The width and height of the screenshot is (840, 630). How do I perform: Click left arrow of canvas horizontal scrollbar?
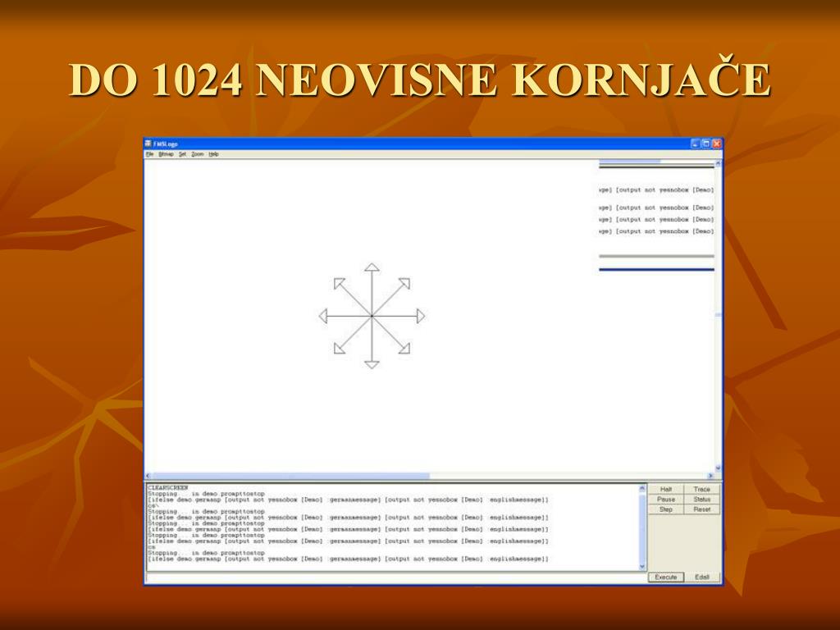click(x=149, y=476)
